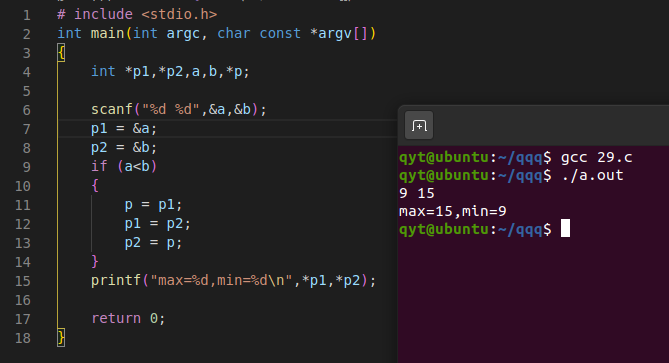The height and width of the screenshot is (363, 669).
Task: Click the opening brace on line 10
Action: 95,186
